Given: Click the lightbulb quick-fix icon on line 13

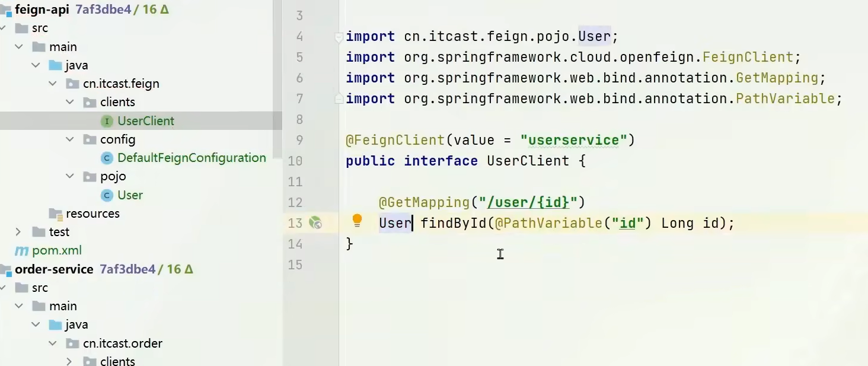Looking at the screenshot, I should pyautogui.click(x=357, y=221).
